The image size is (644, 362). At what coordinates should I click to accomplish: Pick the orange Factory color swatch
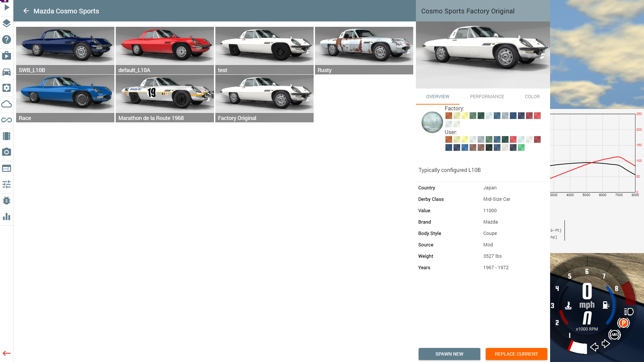pyautogui.click(x=449, y=116)
